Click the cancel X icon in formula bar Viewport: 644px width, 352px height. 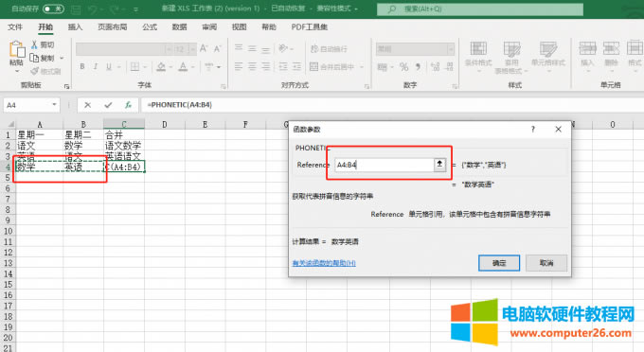pos(87,105)
